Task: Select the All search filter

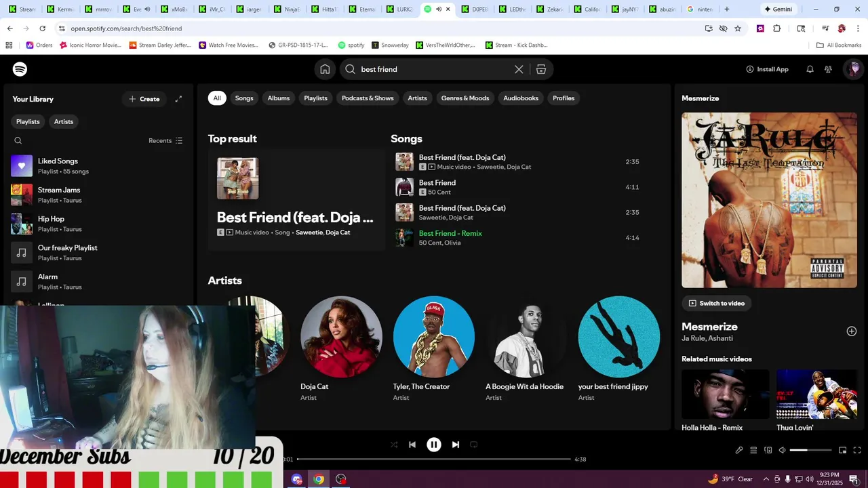Action: click(217, 98)
